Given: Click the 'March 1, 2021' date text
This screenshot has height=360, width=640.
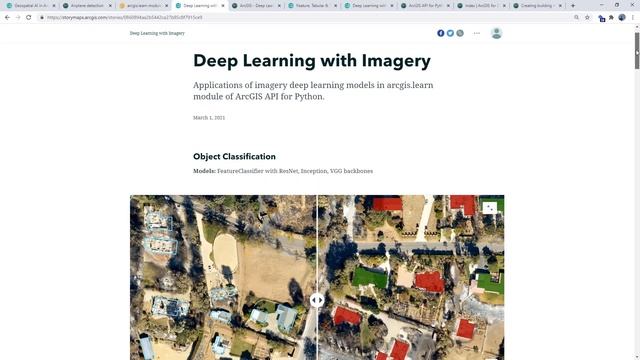Looking at the screenshot, I should point(209,118).
